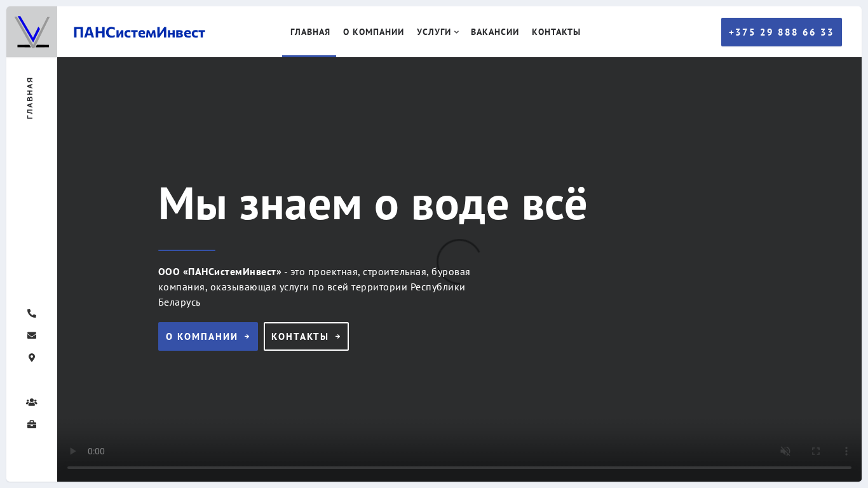The image size is (868, 488).
Task: Go to О КОМПАНИИ in top menu
Action: (374, 32)
